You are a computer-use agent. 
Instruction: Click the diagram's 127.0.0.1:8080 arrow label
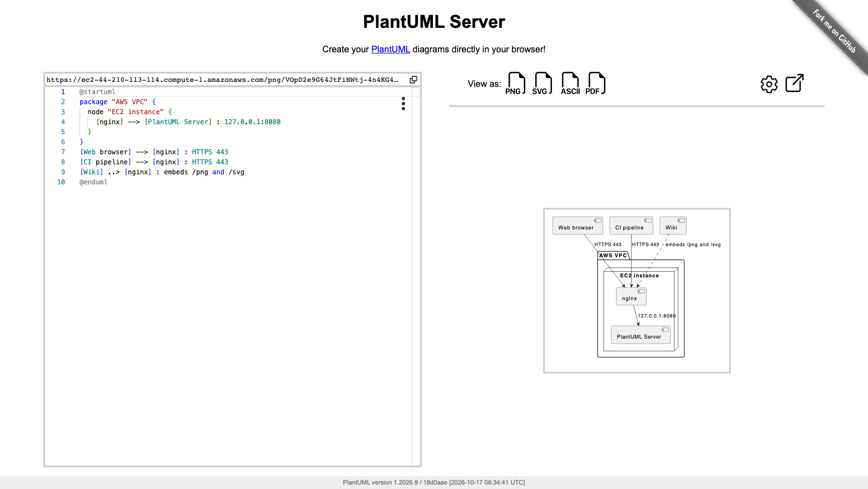coord(657,316)
